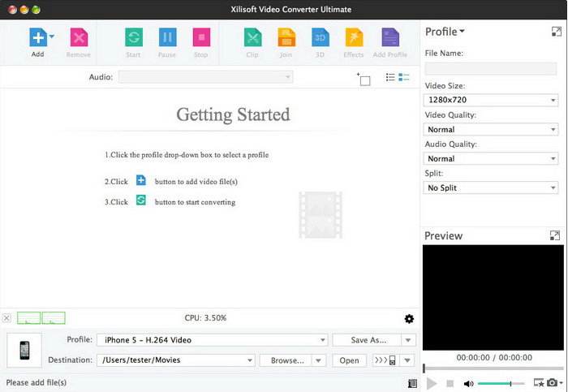Open settings with the gear icon

(409, 319)
